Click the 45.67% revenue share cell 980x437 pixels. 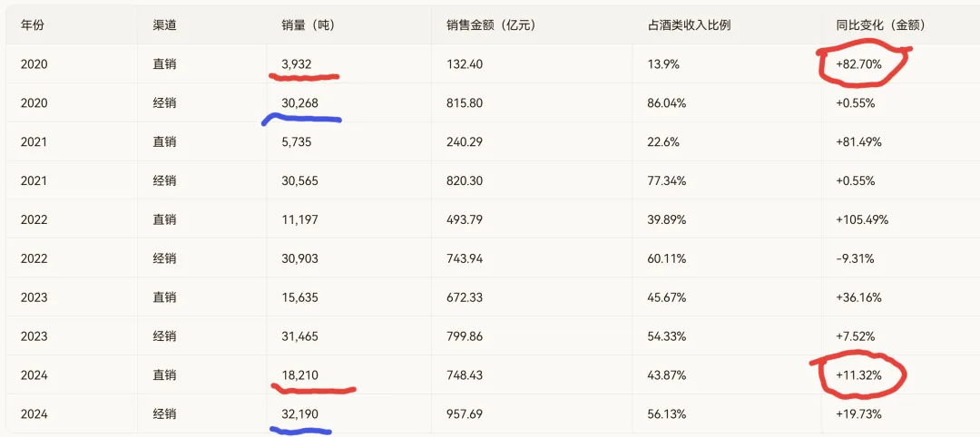click(x=667, y=297)
